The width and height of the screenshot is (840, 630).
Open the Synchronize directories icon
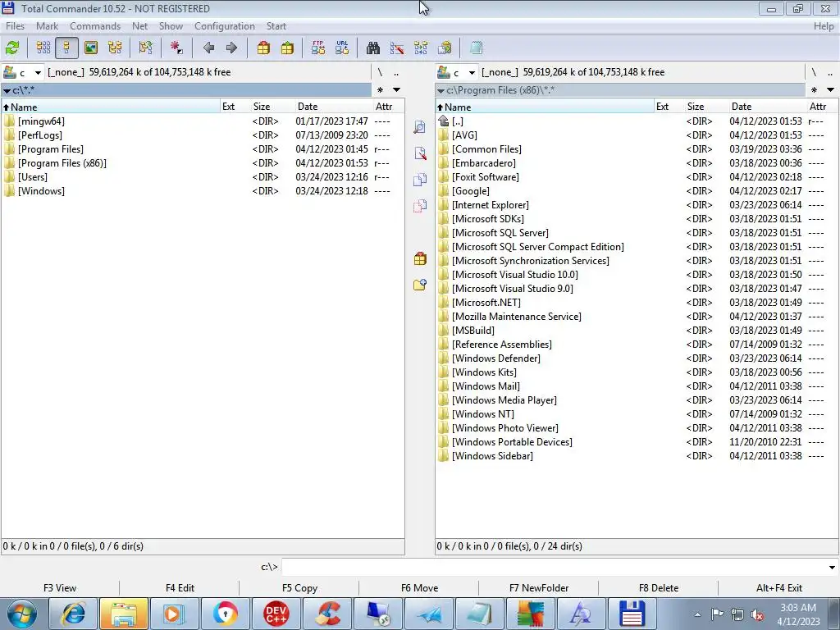pos(421,48)
